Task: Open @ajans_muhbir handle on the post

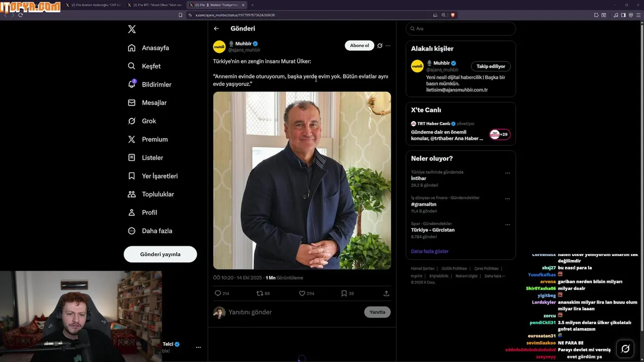Action: [244, 50]
